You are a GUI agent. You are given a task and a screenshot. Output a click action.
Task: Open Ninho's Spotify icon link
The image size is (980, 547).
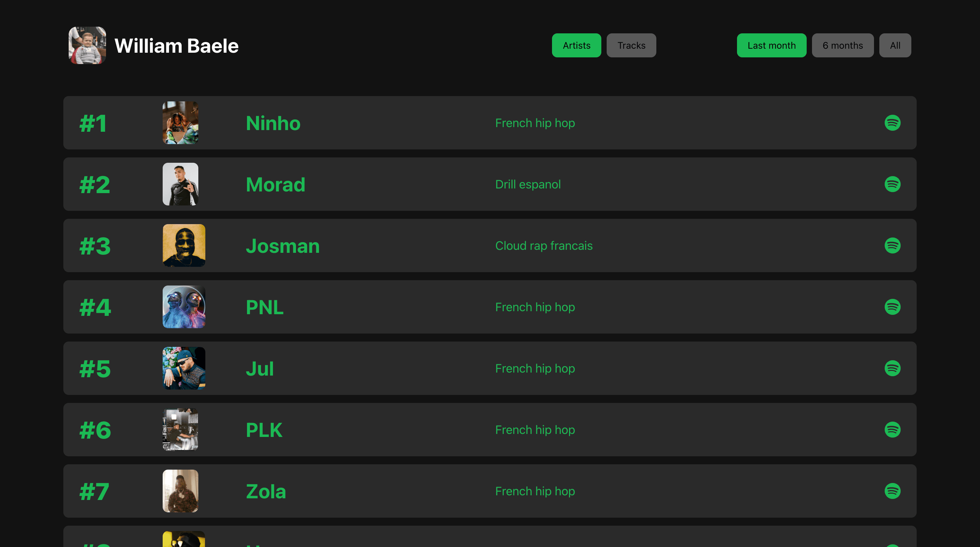pos(892,123)
